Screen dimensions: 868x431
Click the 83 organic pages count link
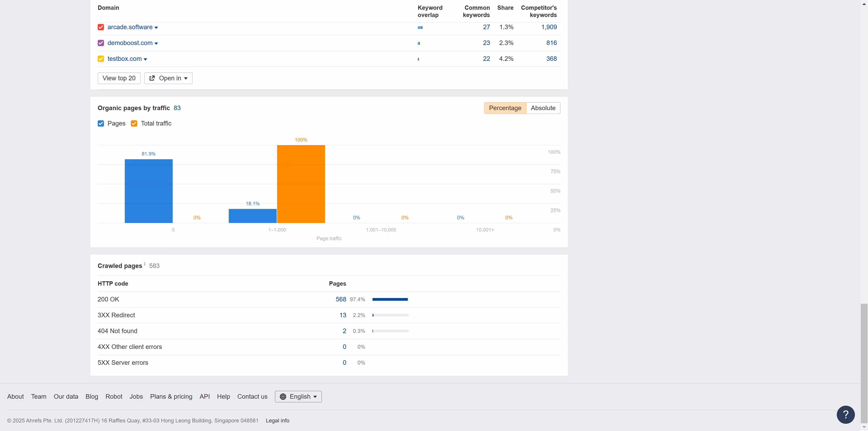(177, 108)
